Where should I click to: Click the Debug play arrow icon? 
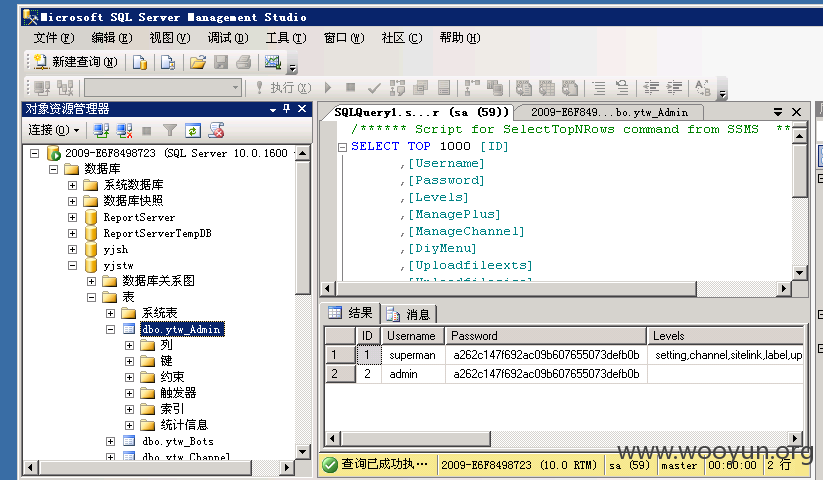(x=328, y=88)
